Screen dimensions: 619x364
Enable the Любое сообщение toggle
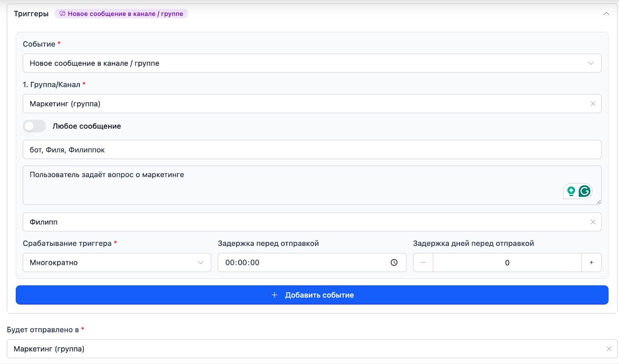click(x=34, y=126)
